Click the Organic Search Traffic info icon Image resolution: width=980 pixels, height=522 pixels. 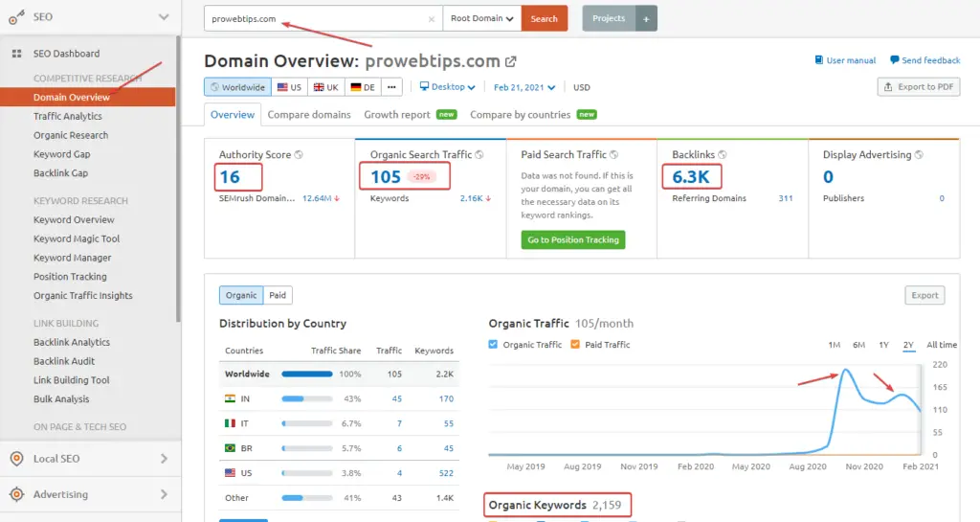click(x=479, y=154)
